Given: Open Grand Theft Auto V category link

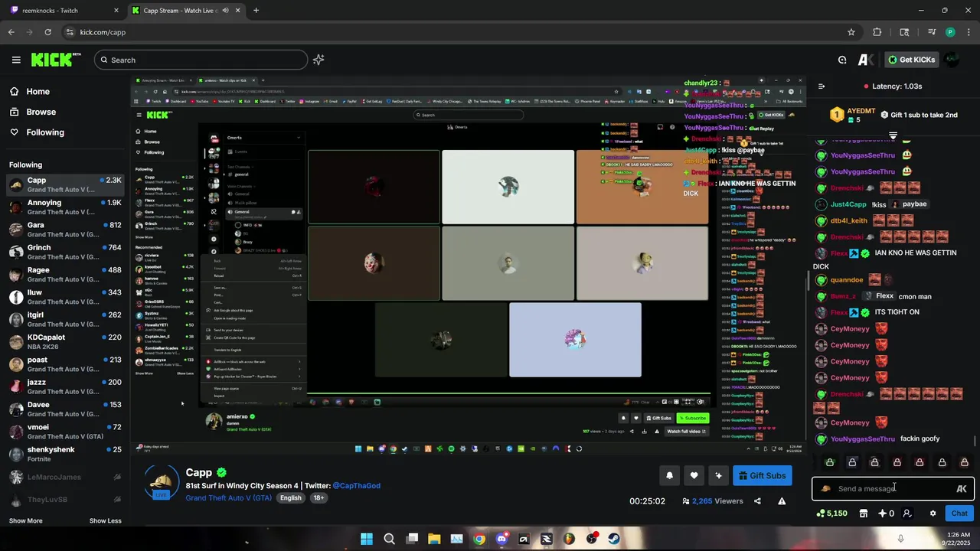Looking at the screenshot, I should click(229, 498).
